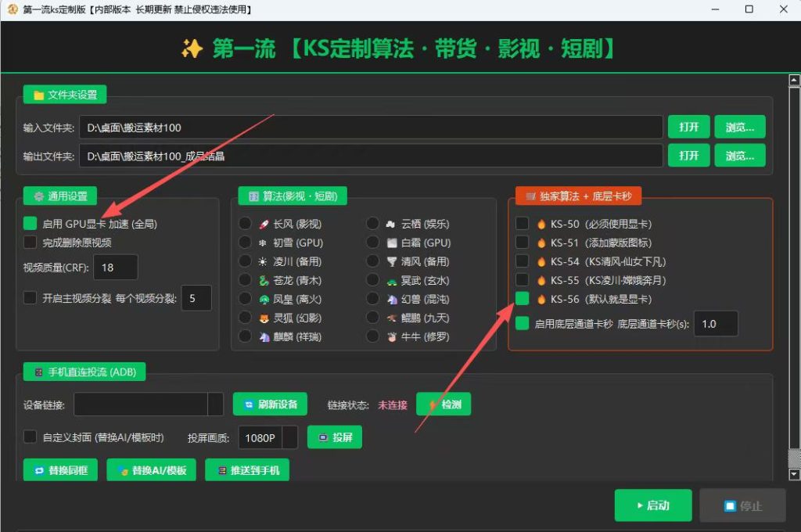
Task: Click the 替换同框 button
Action: coord(60,470)
